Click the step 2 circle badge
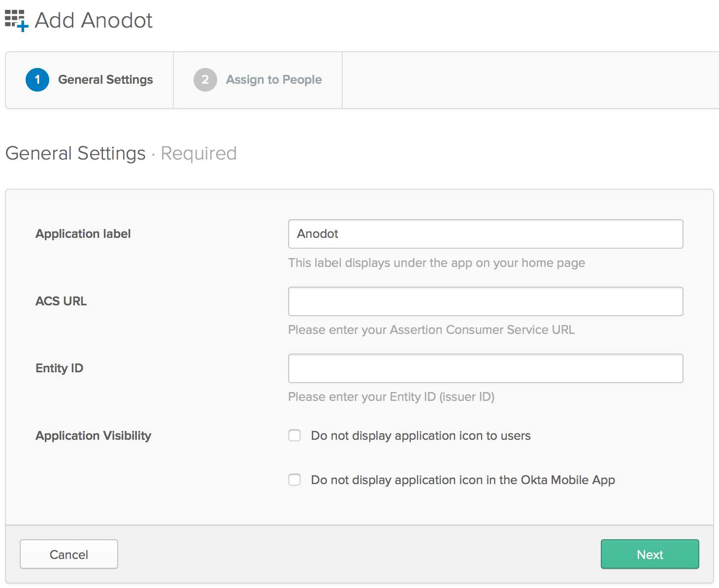This screenshot has width=719, height=588. [205, 80]
